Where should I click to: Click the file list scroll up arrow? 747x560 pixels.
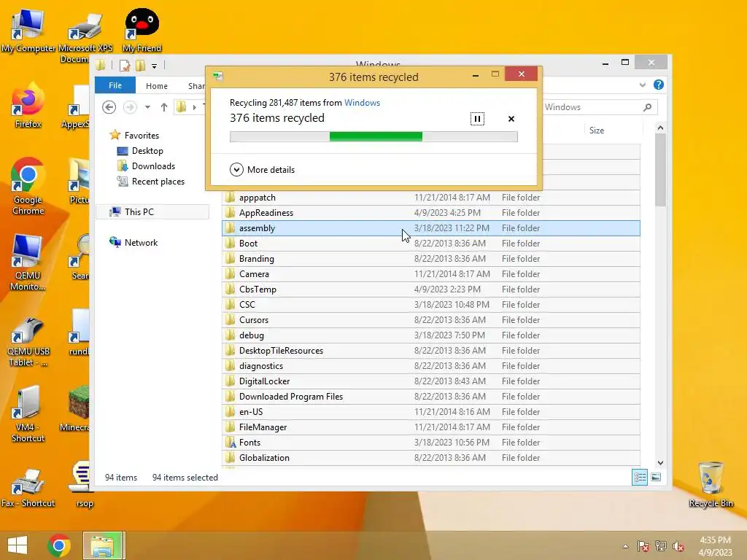[660, 128]
